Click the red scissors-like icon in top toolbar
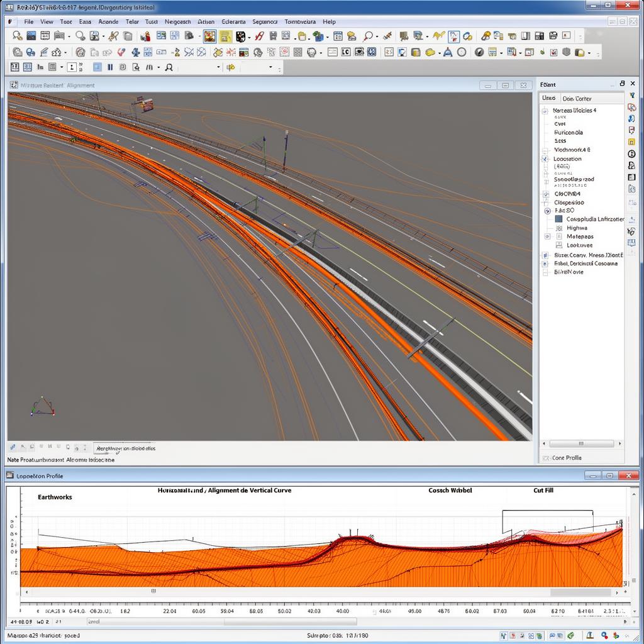644x644 pixels. (258, 36)
